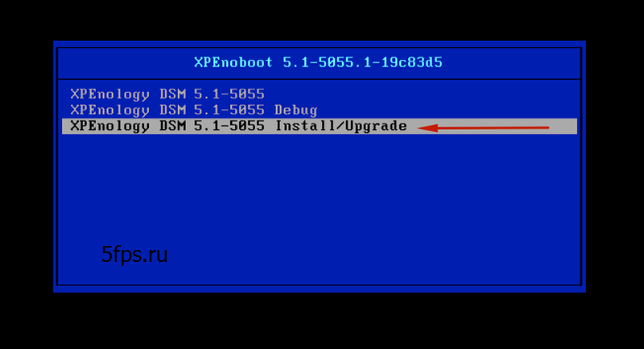Click the Install/Upgrade label text
This screenshot has width=644, height=349.
tap(341, 126)
